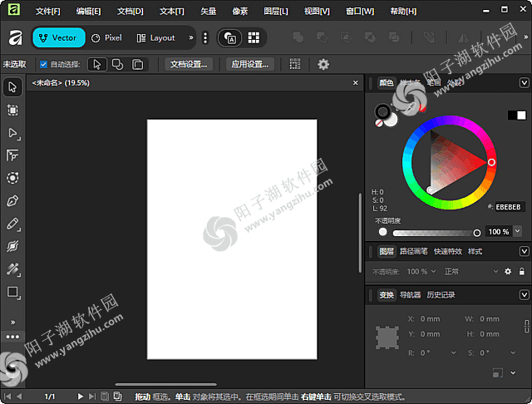Select the Pen tool

tap(12, 201)
